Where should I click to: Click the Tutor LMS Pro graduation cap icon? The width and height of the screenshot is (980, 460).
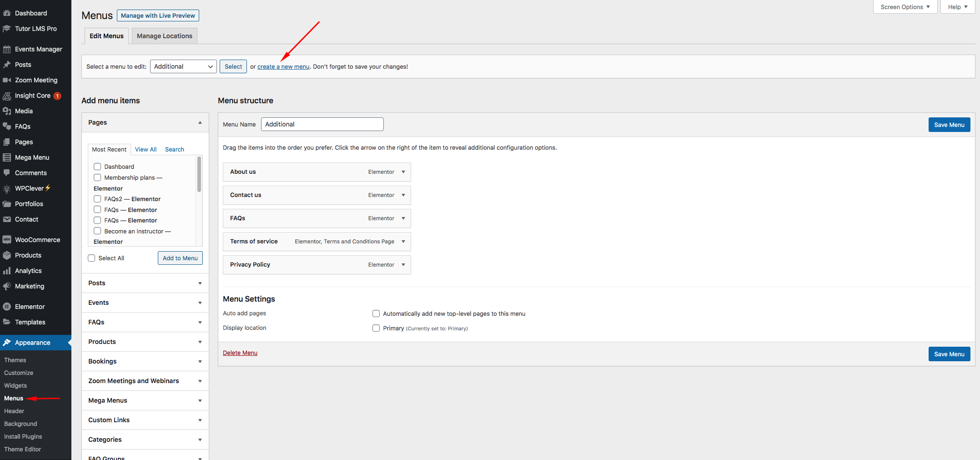(7, 29)
